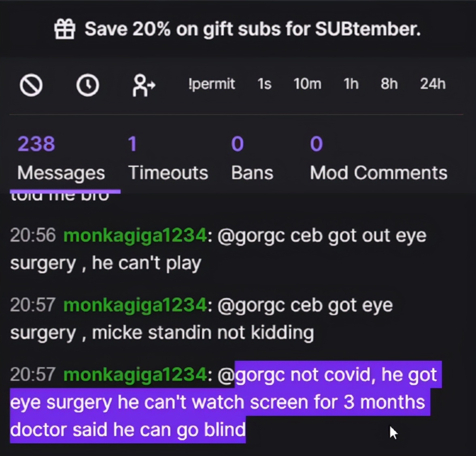The width and height of the screenshot is (476, 456).
Task: Click the add user arrow icon
Action: 144,85
